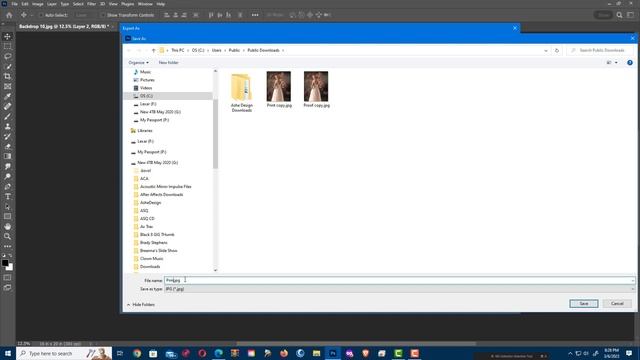
Task: Refresh the Public Downloads folder listing
Action: pos(557,50)
